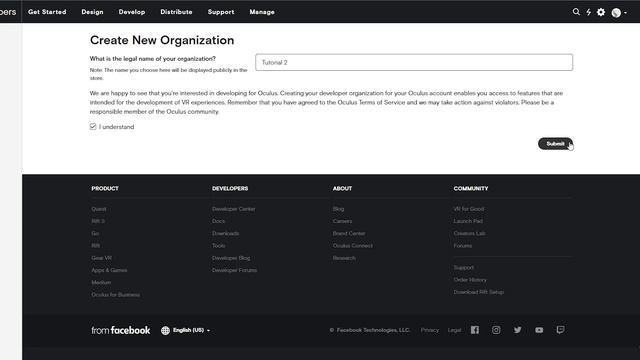Screen dimensions: 640x360
Task: Open the Distribute menu
Action: pyautogui.click(x=176, y=12)
